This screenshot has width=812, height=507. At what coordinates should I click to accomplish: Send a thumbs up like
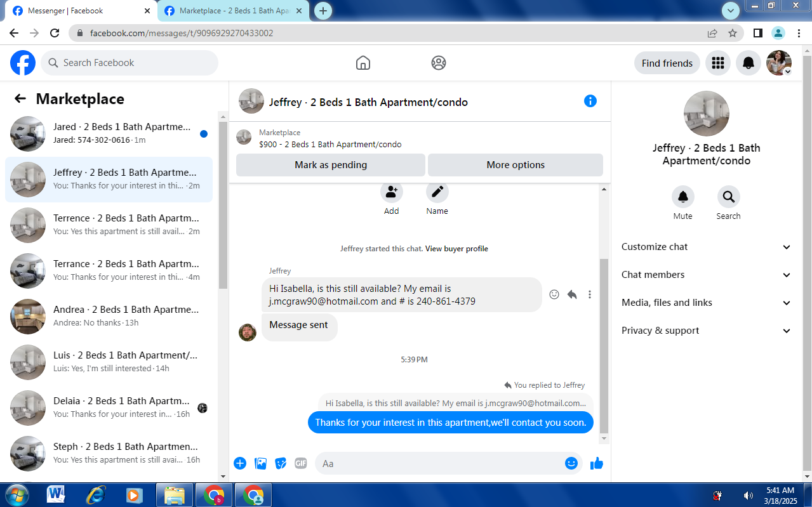pyautogui.click(x=597, y=464)
